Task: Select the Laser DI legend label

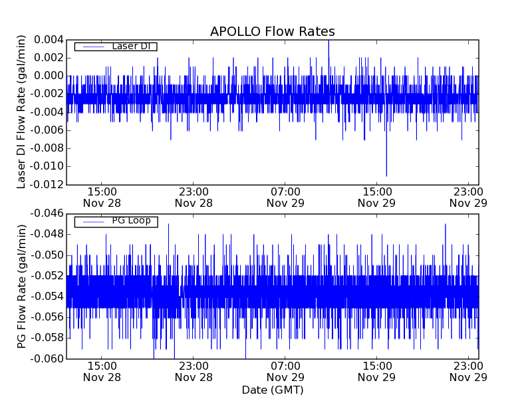Action: 130,47
